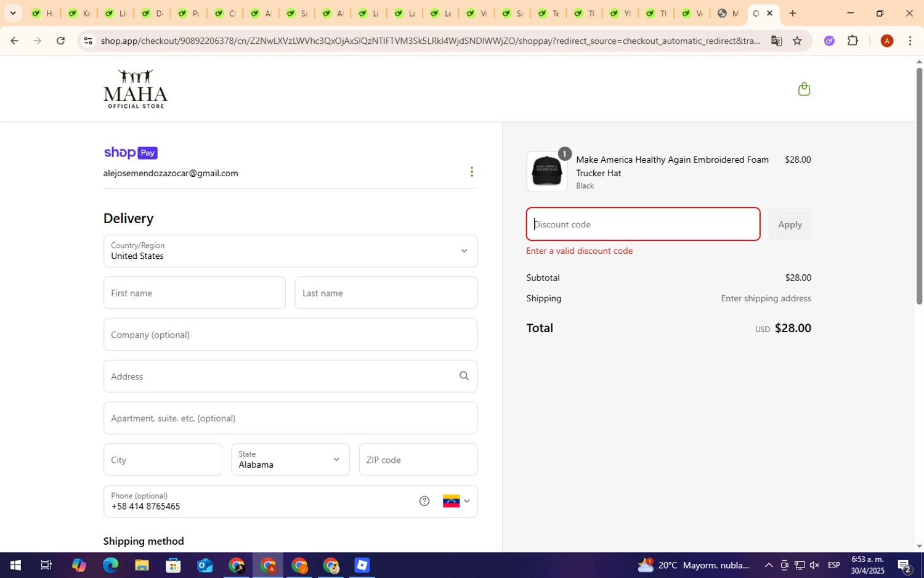
Task: Open the State dropdown showing Alabama
Action: coord(290,460)
